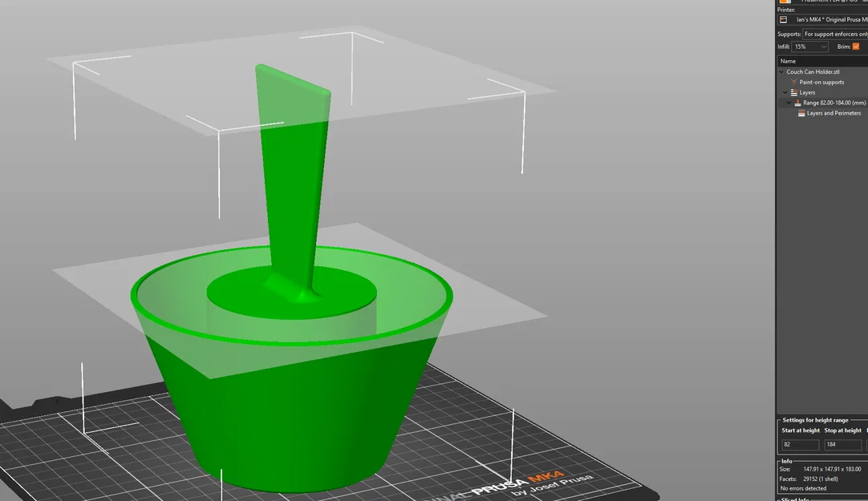Collapse the Layers tree node
This screenshot has height=501, width=868.
[x=785, y=92]
